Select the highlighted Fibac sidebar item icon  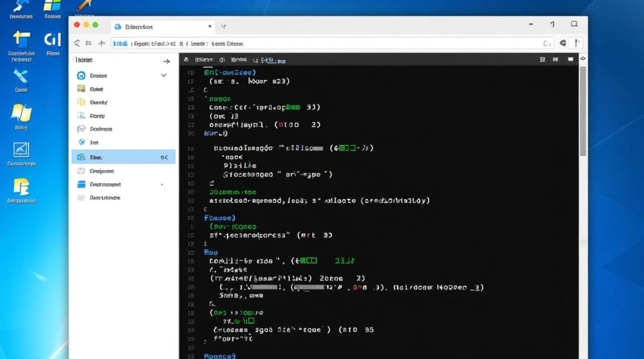tap(82, 157)
